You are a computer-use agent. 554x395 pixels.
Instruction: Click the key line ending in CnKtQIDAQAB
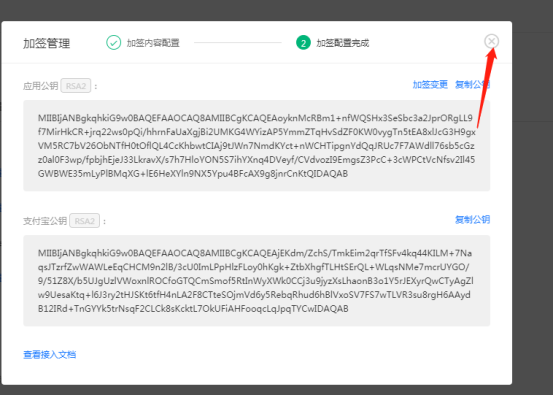[193, 173]
